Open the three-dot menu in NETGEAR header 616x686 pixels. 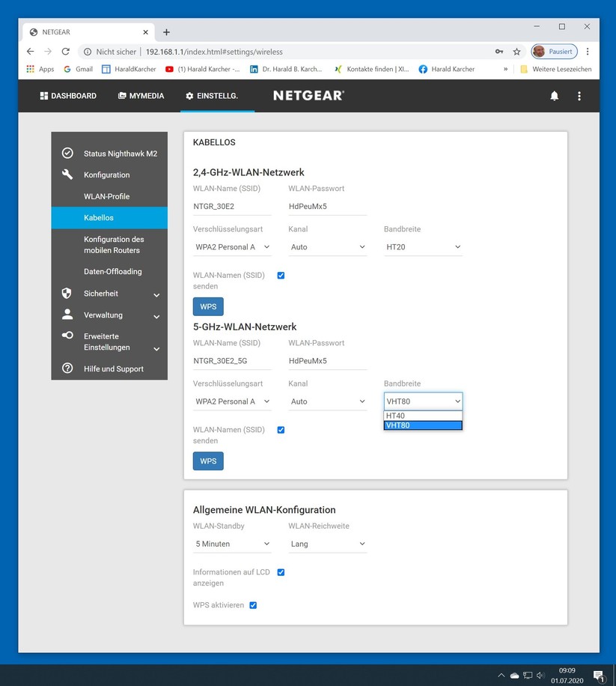click(x=579, y=96)
